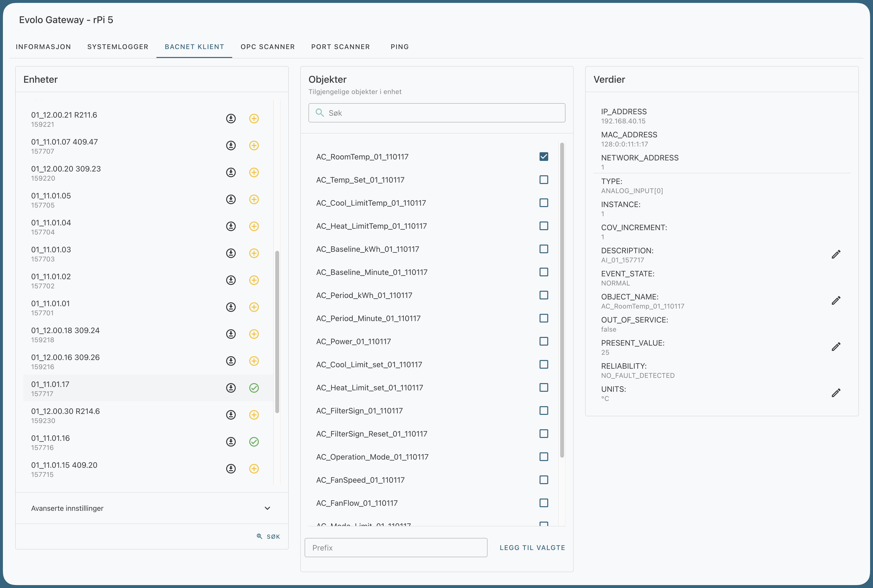The height and width of the screenshot is (588, 873).
Task: Select device row 01_12.00.16 309.26
Action: (148, 361)
